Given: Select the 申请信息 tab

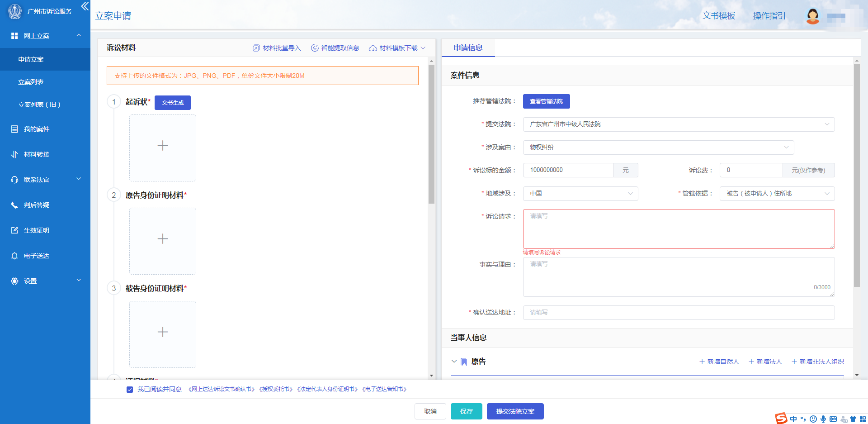Looking at the screenshot, I should click(x=468, y=48).
